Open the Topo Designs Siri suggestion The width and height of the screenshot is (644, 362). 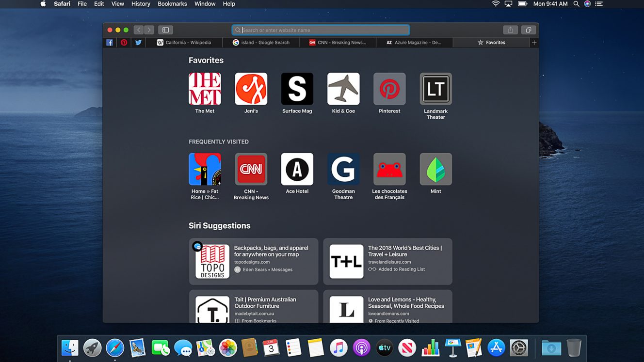pos(254,261)
